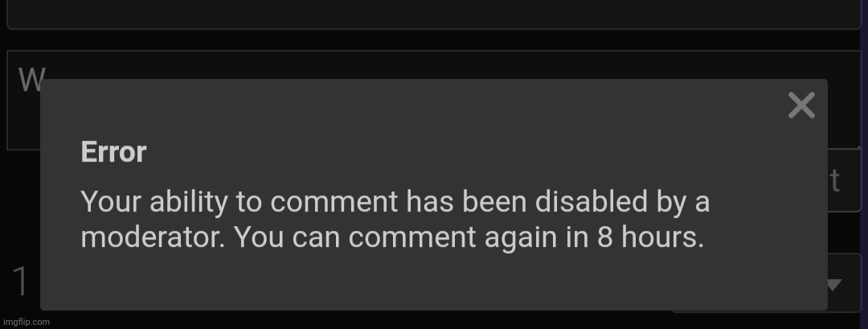
Task: Click the number 1 beside the dialog
Action: (x=20, y=282)
